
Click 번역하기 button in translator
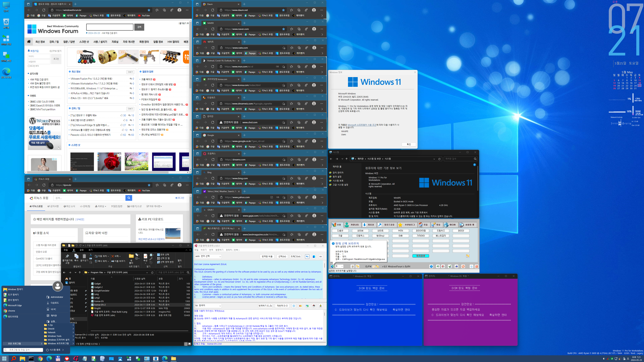click(265, 306)
